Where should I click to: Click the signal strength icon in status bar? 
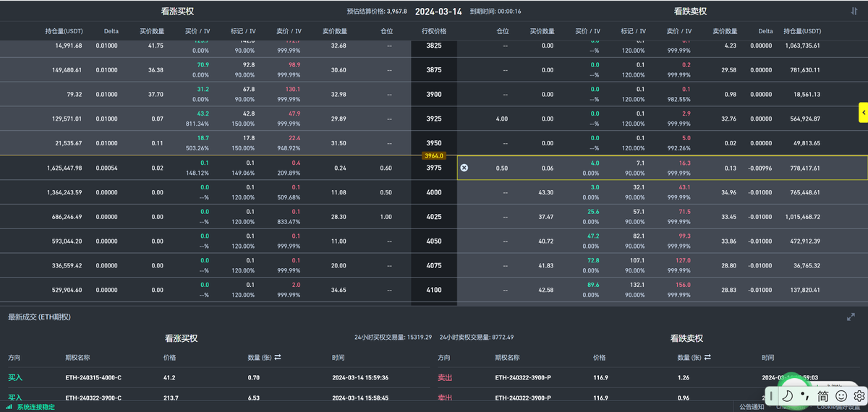tap(9, 407)
